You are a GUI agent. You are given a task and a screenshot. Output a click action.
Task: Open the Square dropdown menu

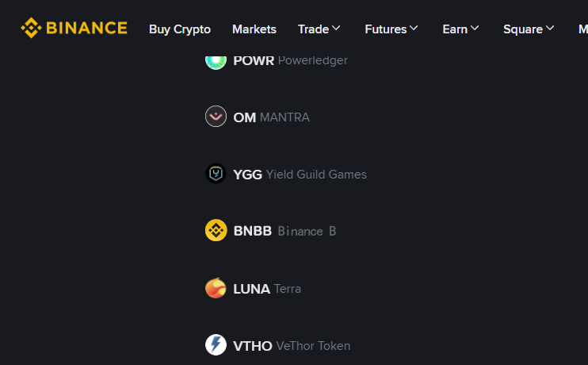point(529,29)
